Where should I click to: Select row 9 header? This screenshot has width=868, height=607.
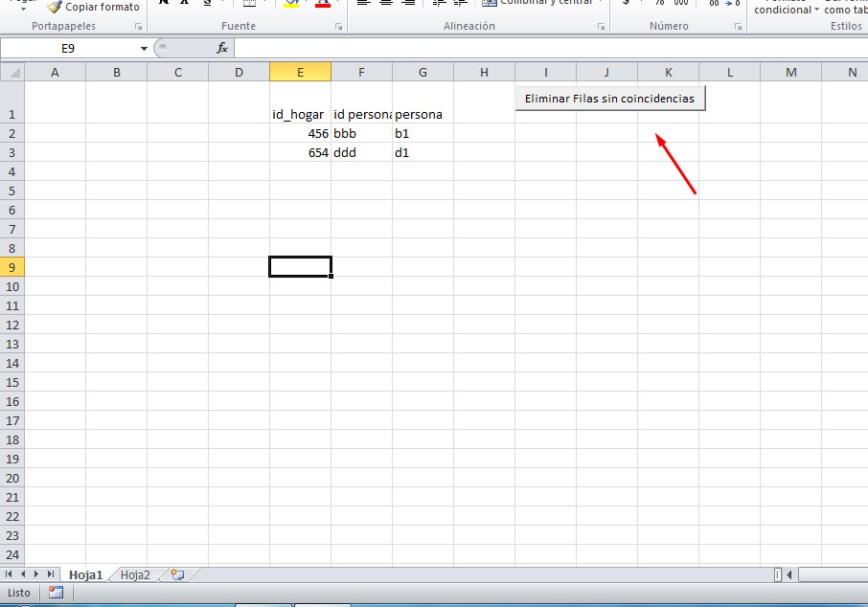(x=12, y=267)
